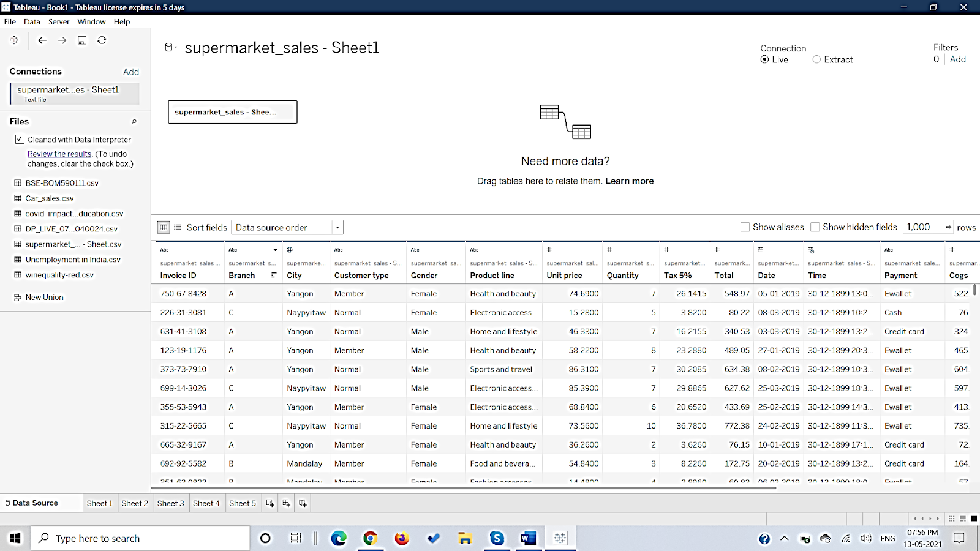Screen dimensions: 980x551
Task: Go back with the left arrow icon
Action: [42, 40]
